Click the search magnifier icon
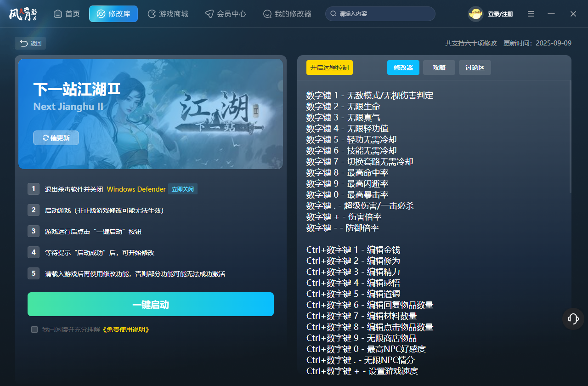 334,14
